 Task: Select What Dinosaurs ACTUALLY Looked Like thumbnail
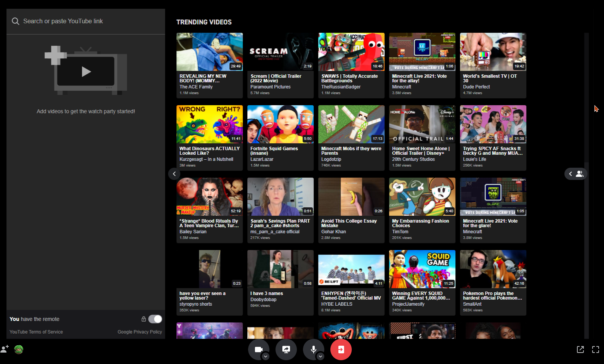coord(210,124)
